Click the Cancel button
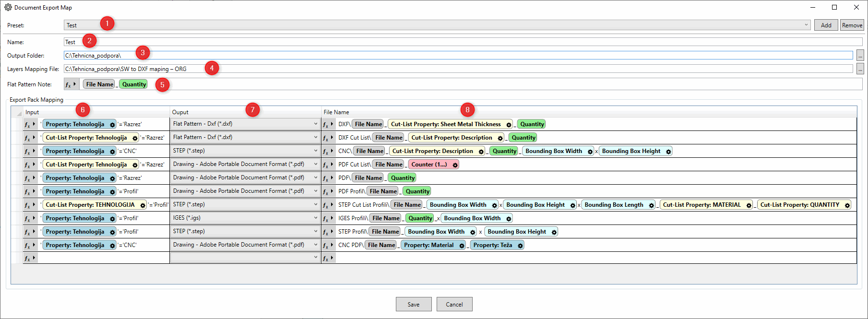 (x=454, y=304)
